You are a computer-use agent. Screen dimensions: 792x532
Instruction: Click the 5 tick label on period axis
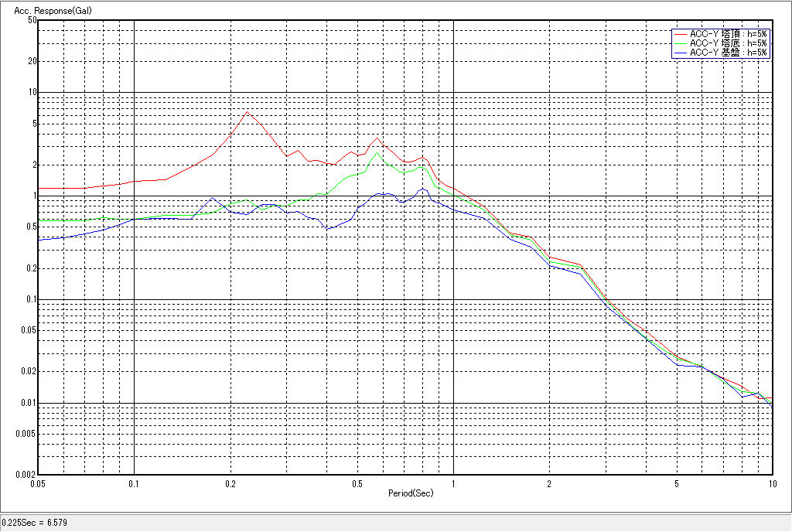click(676, 483)
